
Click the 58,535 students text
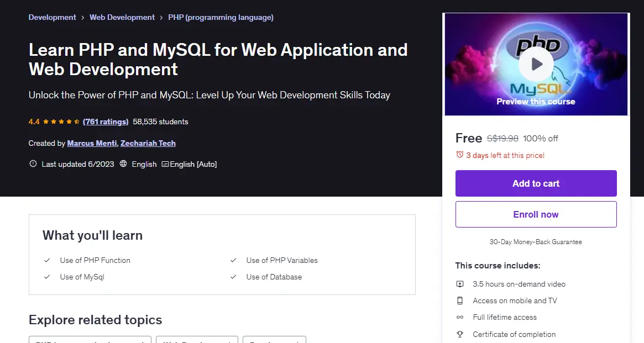coord(161,122)
